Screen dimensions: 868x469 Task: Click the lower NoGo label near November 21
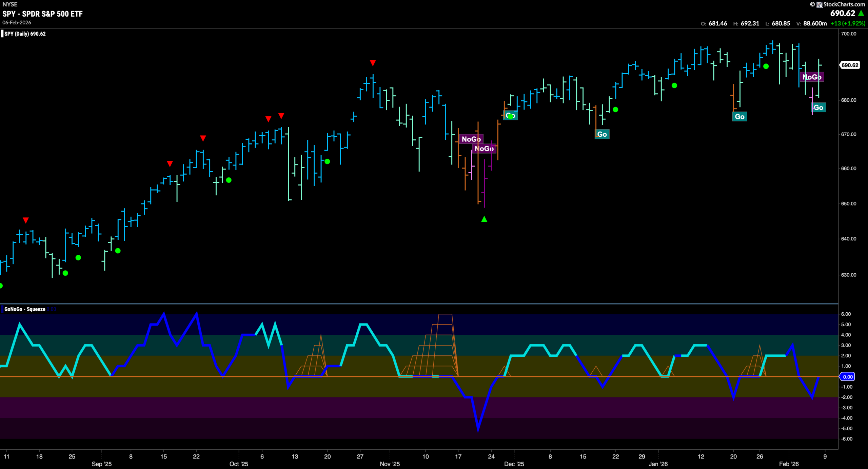pyautogui.click(x=484, y=149)
